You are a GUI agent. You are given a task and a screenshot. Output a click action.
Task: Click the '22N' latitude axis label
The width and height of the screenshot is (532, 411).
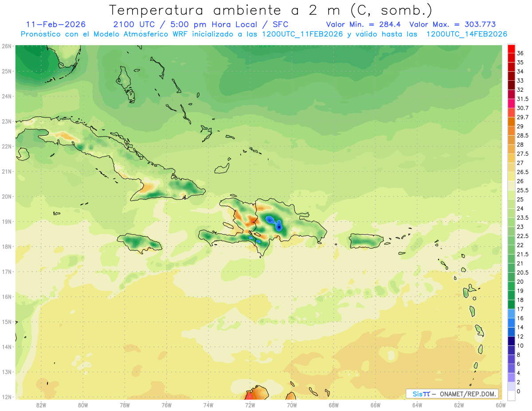pos(6,146)
